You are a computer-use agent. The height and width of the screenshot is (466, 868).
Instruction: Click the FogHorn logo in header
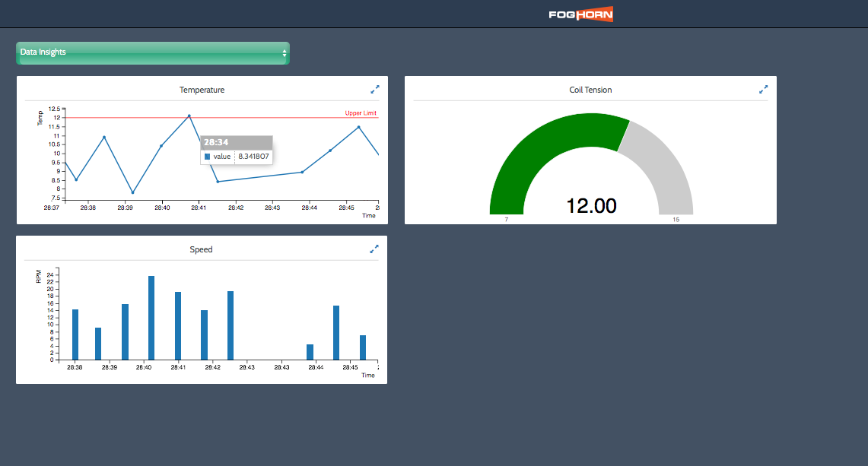(x=580, y=14)
